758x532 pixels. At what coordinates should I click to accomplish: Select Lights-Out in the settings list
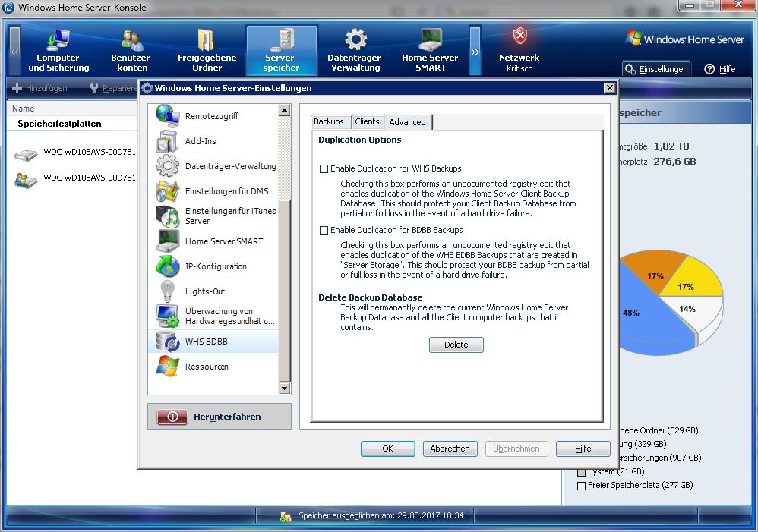point(213,291)
